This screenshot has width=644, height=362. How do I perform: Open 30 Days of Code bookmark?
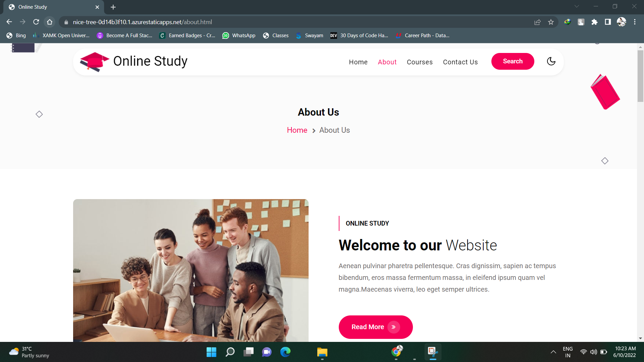[359, 36]
